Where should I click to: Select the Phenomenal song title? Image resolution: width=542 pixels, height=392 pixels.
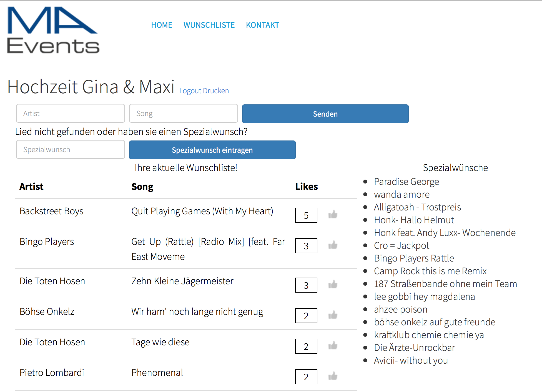[157, 373]
